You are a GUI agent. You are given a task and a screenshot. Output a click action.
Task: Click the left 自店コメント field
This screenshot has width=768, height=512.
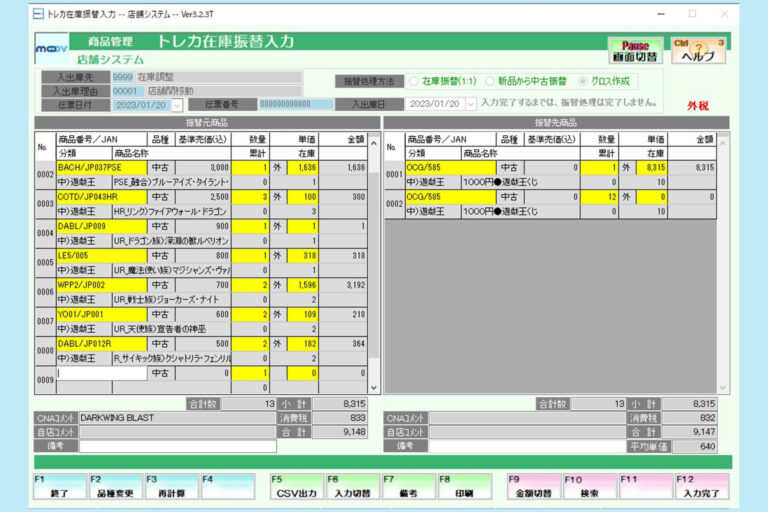(x=178, y=432)
